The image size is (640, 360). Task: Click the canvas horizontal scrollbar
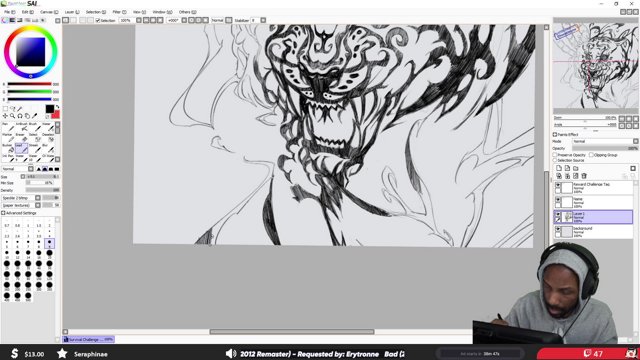click(x=292, y=332)
